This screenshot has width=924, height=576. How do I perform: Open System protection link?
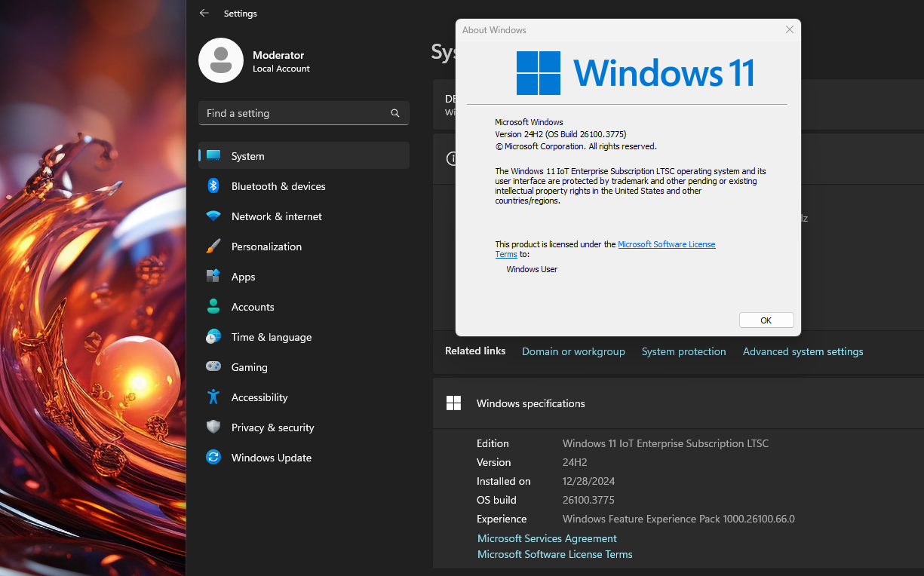point(683,351)
